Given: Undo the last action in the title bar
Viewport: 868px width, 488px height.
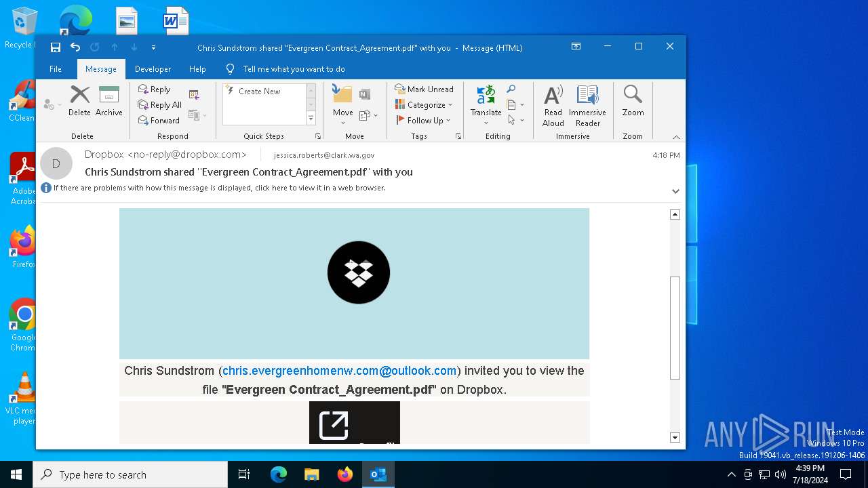Looking at the screenshot, I should [75, 47].
